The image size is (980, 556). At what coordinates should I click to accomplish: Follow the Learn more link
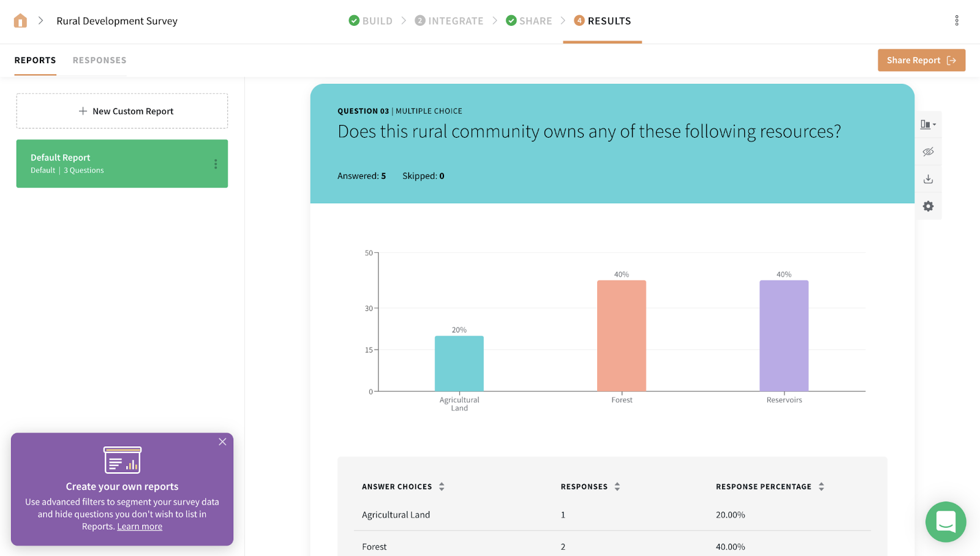point(140,527)
